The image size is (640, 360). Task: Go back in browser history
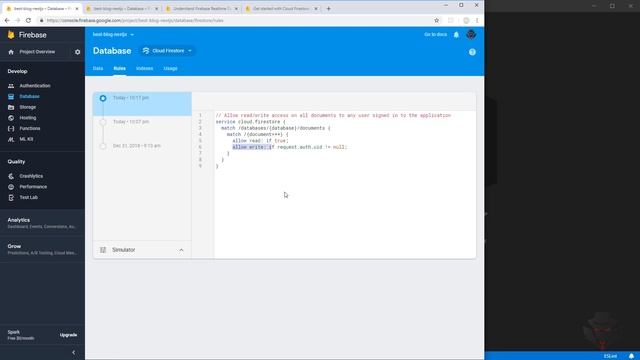click(x=7, y=20)
